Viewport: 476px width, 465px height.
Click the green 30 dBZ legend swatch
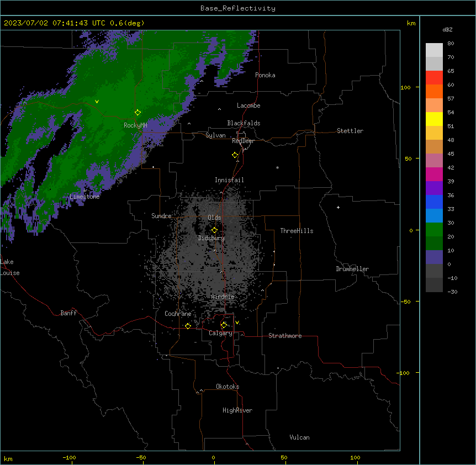click(434, 230)
